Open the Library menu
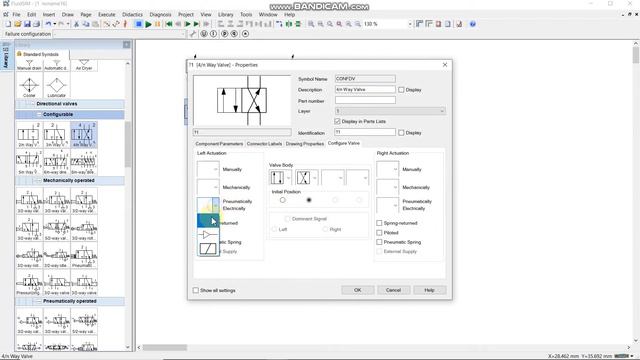The width and height of the screenshot is (640, 360). click(225, 14)
